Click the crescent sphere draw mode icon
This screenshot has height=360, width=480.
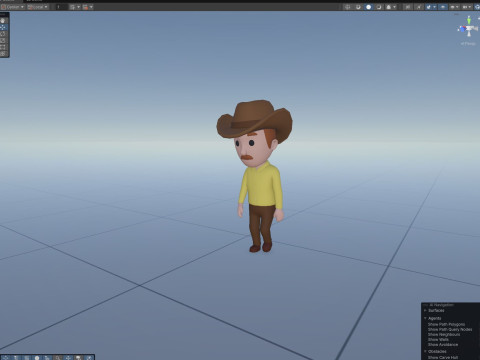(379, 7)
